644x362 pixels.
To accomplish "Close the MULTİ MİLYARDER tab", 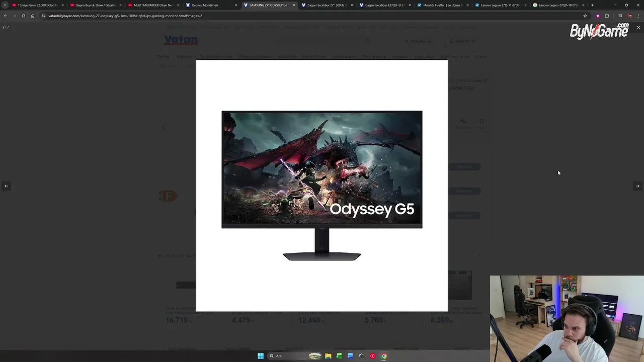I will click(178, 5).
